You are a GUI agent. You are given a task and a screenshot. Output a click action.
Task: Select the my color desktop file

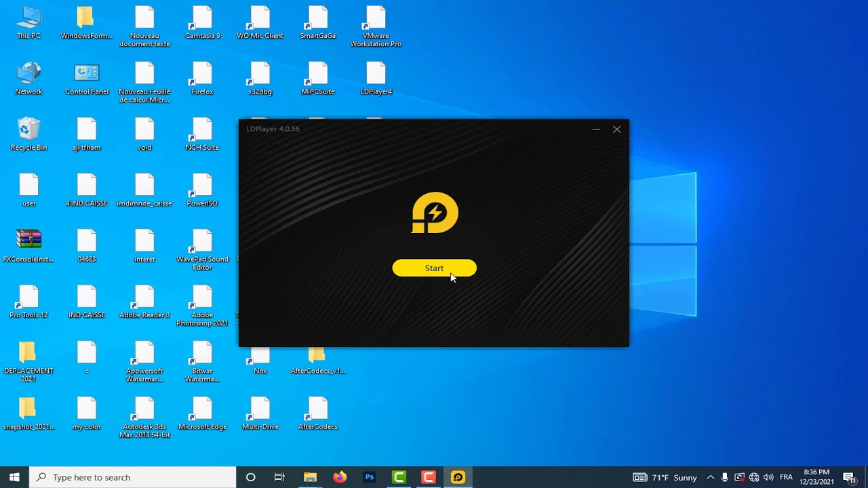87,414
